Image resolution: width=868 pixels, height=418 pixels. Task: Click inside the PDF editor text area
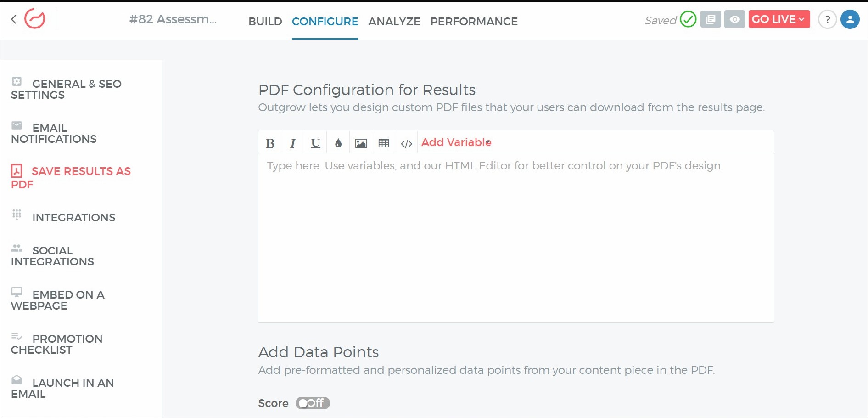515,239
